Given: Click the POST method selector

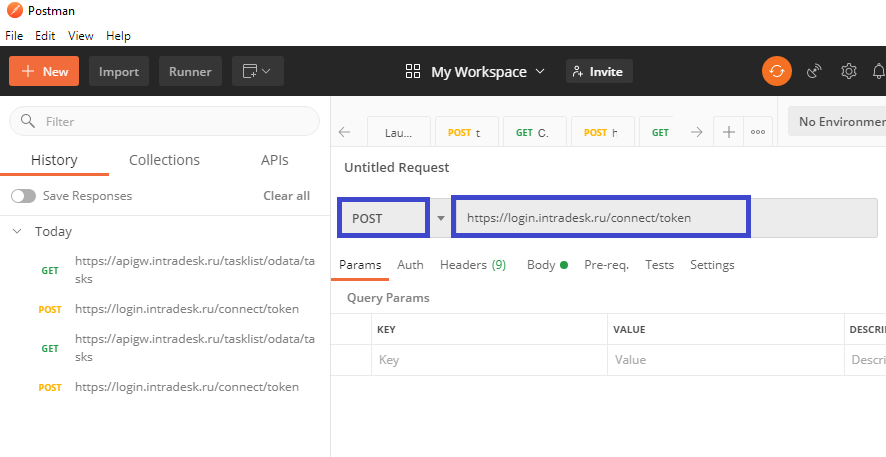Looking at the screenshot, I should click(x=384, y=217).
